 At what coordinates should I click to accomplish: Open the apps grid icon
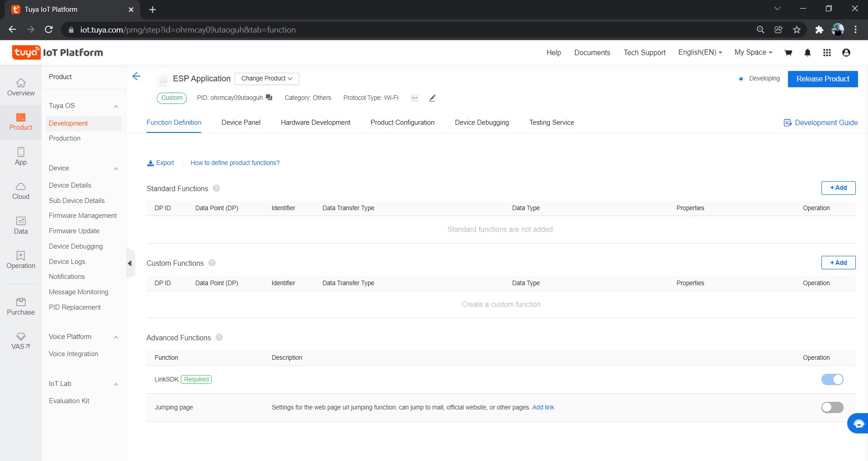pyautogui.click(x=827, y=53)
